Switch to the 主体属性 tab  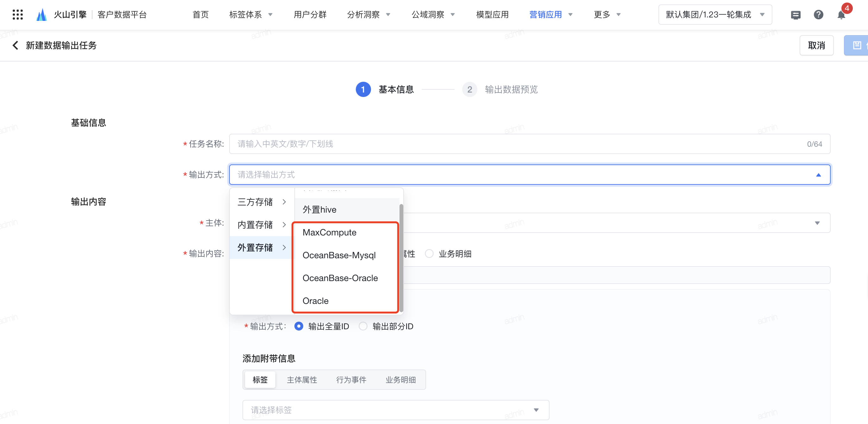tap(302, 380)
